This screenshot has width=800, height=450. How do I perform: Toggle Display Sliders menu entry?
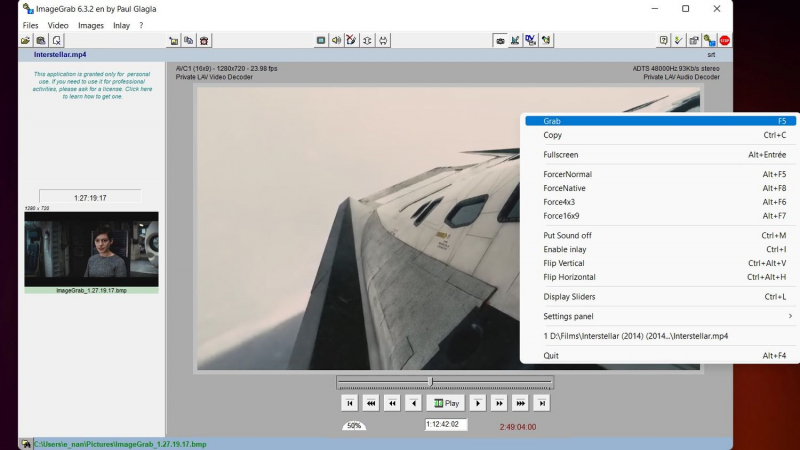pyautogui.click(x=660, y=296)
